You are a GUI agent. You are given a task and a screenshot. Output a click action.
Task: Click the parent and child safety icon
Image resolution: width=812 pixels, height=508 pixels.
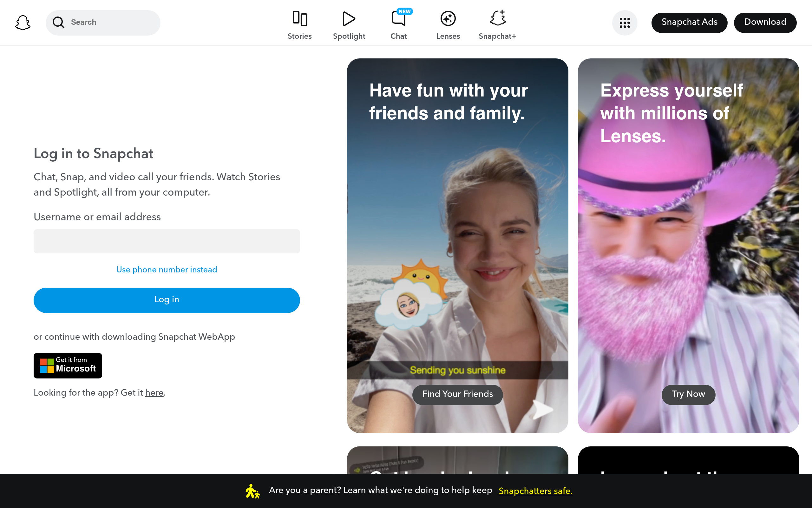[252, 491]
